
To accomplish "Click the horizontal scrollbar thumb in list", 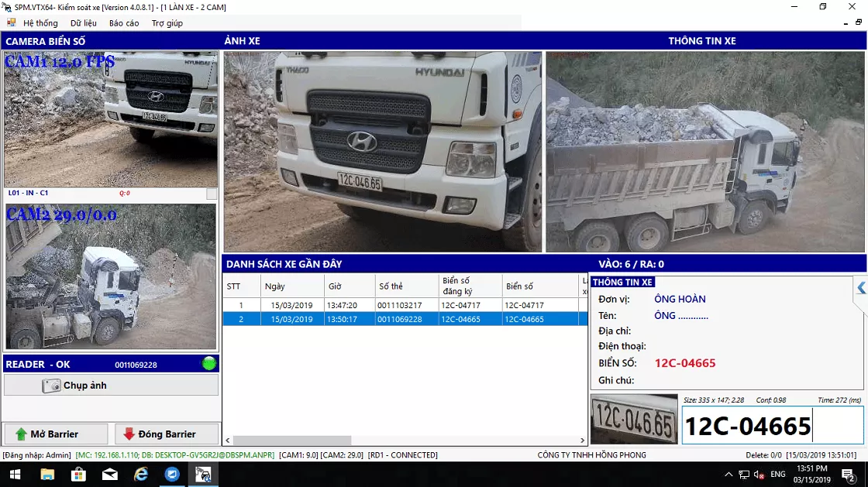I will (291, 441).
